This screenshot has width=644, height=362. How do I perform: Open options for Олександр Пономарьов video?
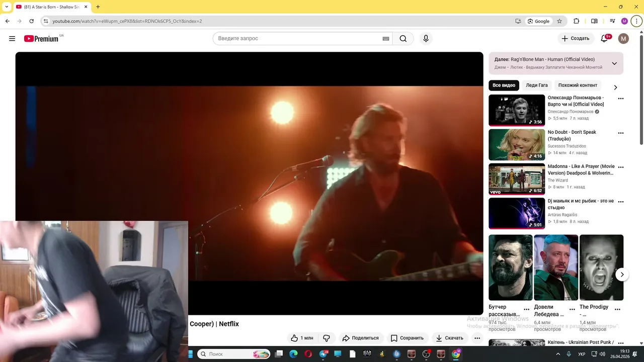click(620, 99)
